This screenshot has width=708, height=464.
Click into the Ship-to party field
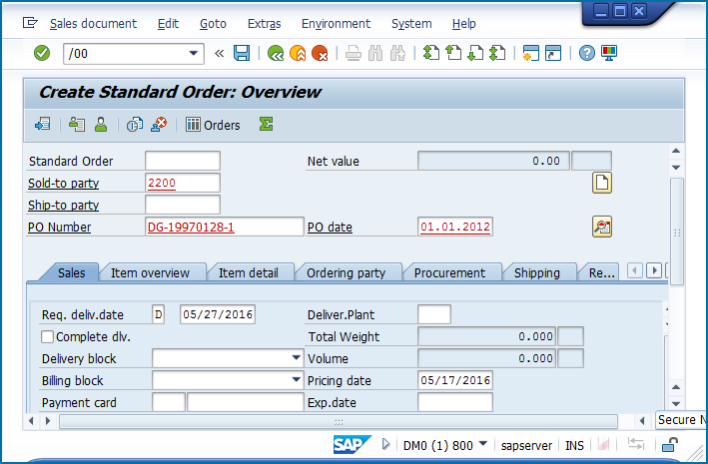coord(182,205)
